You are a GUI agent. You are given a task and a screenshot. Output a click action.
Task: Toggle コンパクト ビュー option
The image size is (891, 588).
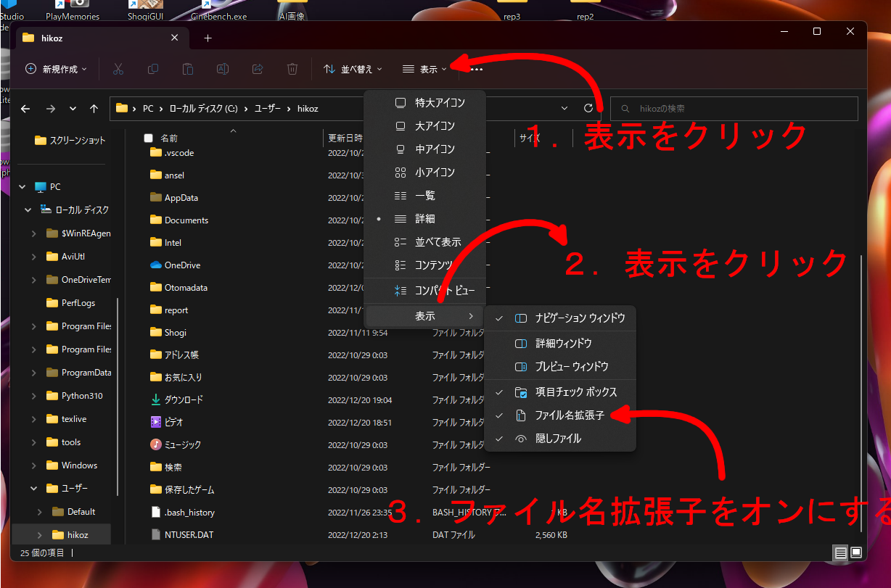pyautogui.click(x=424, y=291)
